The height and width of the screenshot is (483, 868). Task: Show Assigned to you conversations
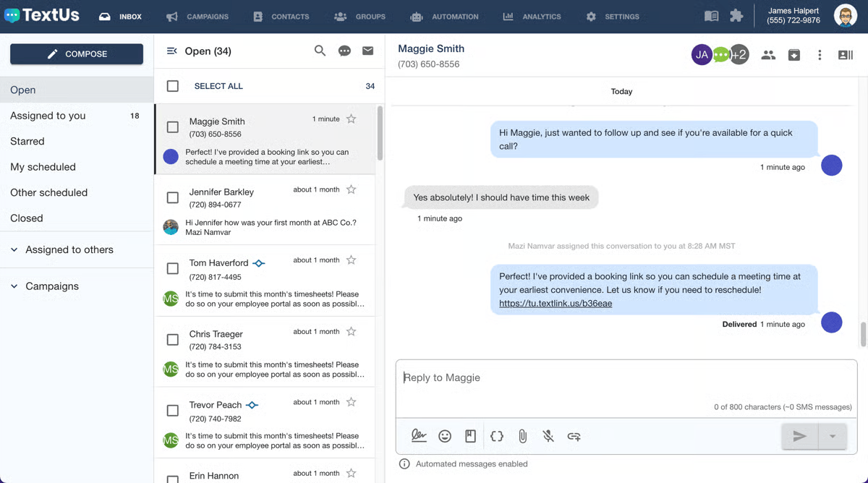[77, 116]
